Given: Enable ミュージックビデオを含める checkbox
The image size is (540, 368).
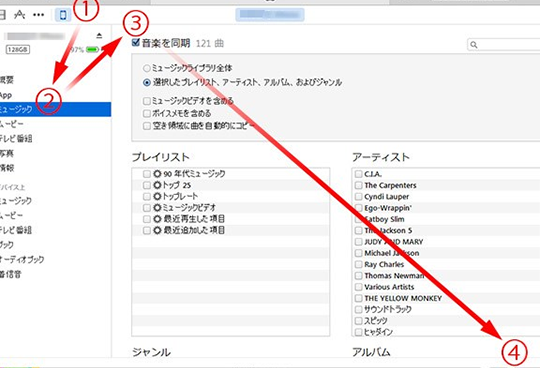Looking at the screenshot, I should (147, 101).
